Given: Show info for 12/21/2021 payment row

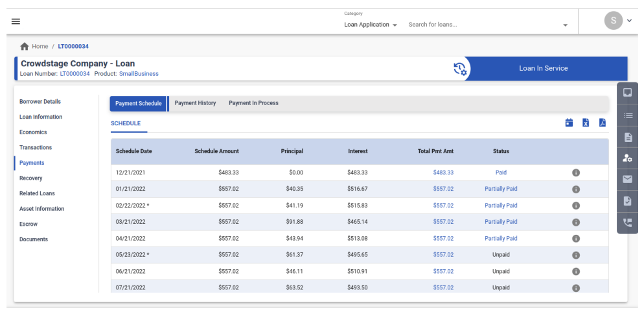Looking at the screenshot, I should pyautogui.click(x=575, y=173).
